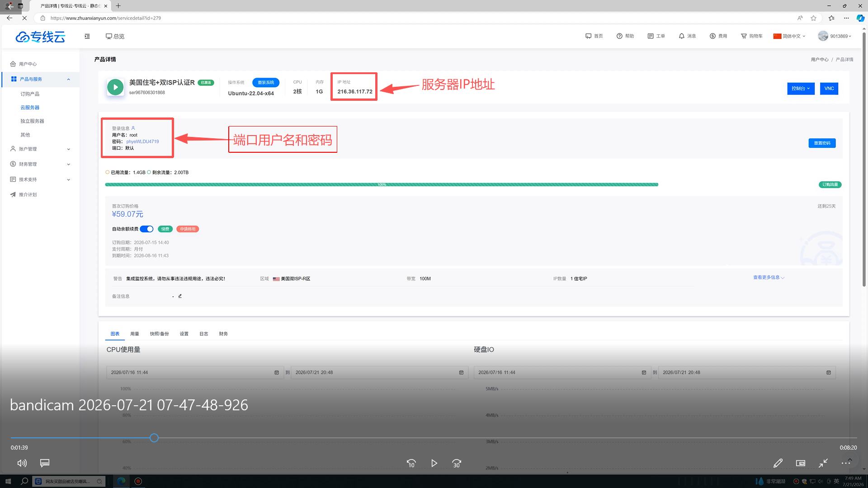Expand 财务管理 sidebar section
This screenshot has height=488, width=868.
[x=40, y=164]
